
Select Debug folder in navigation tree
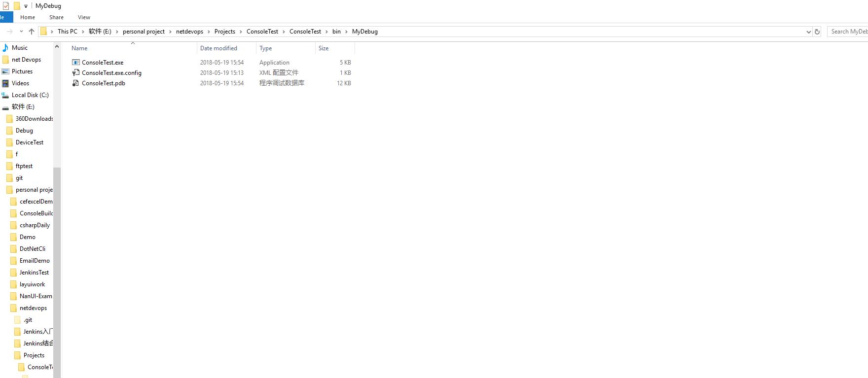(x=24, y=131)
